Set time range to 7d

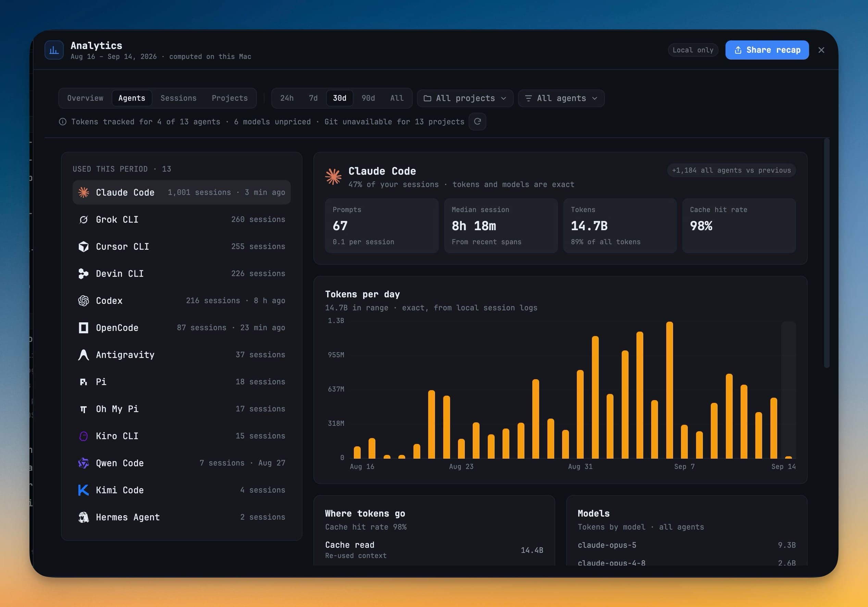(x=313, y=98)
